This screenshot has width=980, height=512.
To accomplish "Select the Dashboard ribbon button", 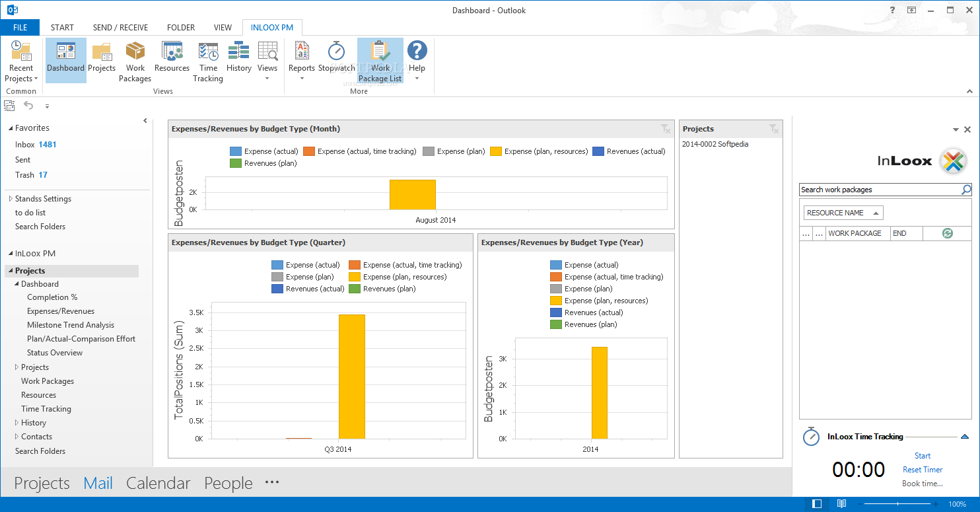I will point(66,61).
